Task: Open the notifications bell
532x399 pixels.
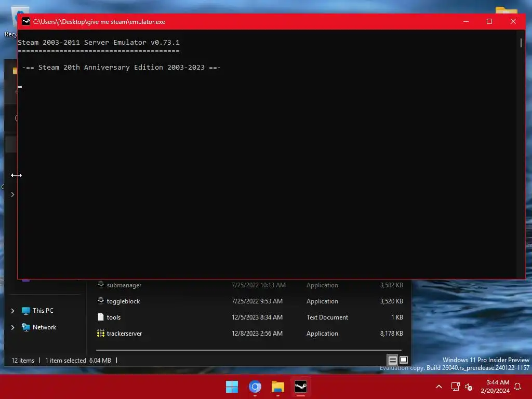Action: coord(517,387)
